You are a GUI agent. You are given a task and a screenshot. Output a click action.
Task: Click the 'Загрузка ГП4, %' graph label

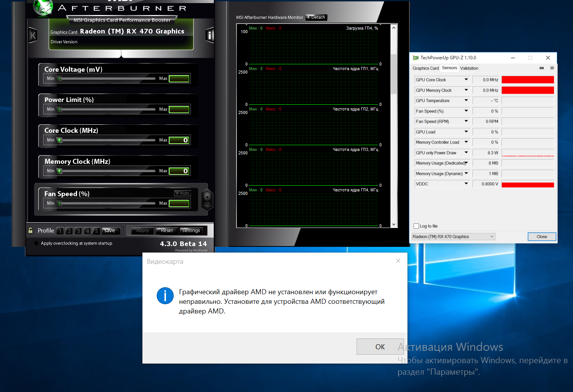(362, 28)
